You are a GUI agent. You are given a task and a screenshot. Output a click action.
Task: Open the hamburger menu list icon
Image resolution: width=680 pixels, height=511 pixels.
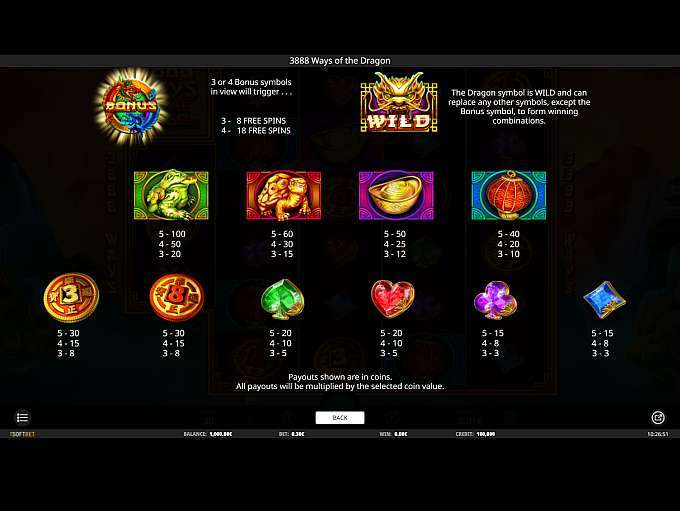22,417
